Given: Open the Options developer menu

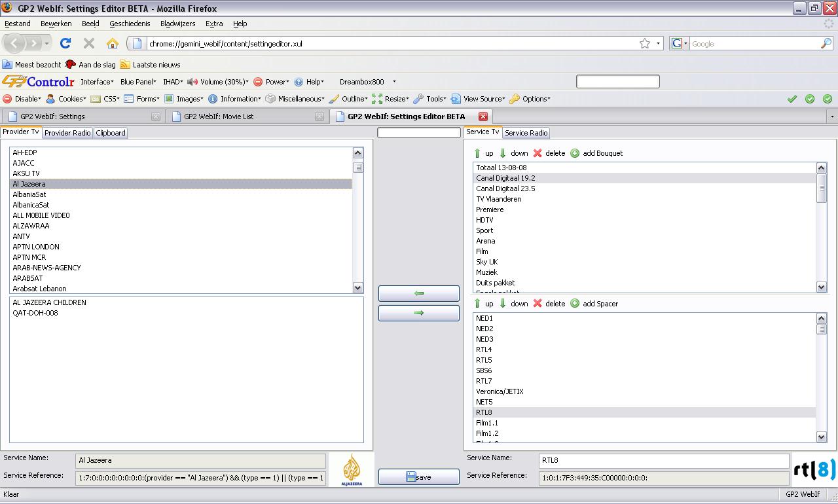Looking at the screenshot, I should 530,99.
